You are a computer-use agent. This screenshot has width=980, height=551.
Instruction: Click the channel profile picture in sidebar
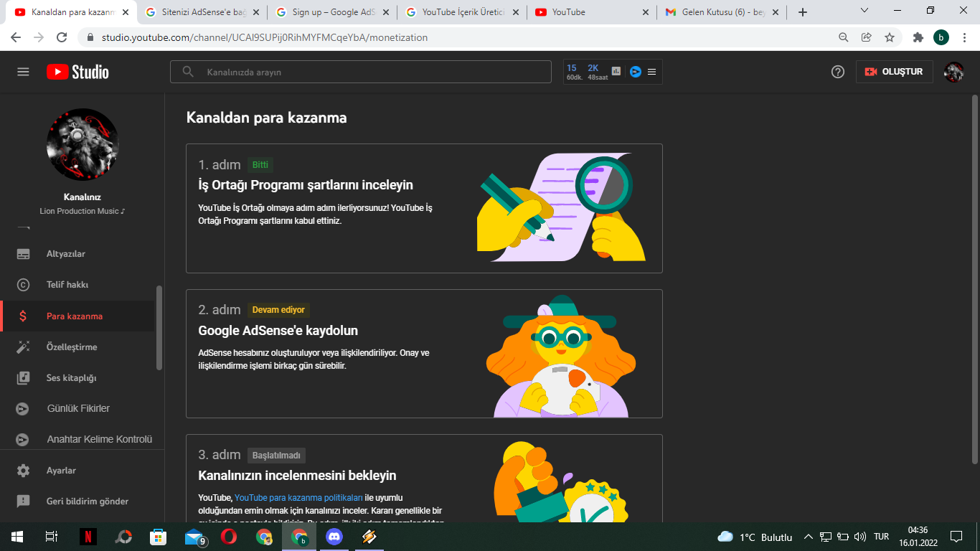coord(83,144)
